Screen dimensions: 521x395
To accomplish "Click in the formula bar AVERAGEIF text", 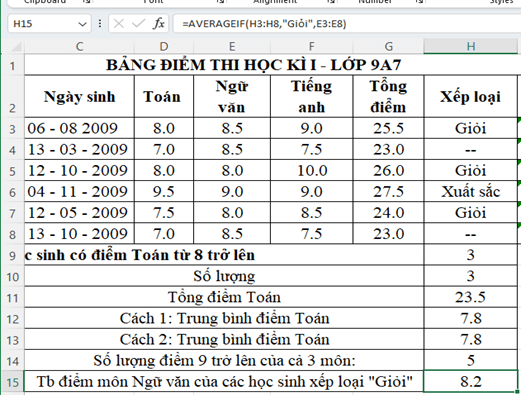I will (x=264, y=24).
